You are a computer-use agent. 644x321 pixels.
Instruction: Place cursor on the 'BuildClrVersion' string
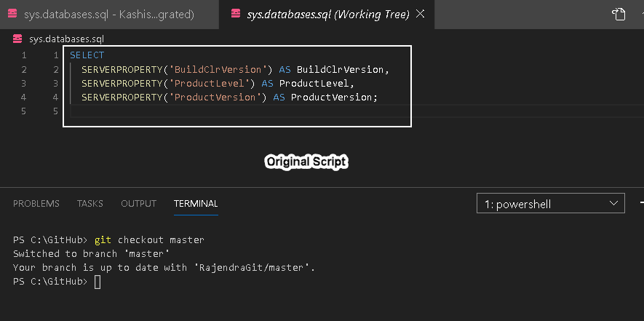[221, 70]
